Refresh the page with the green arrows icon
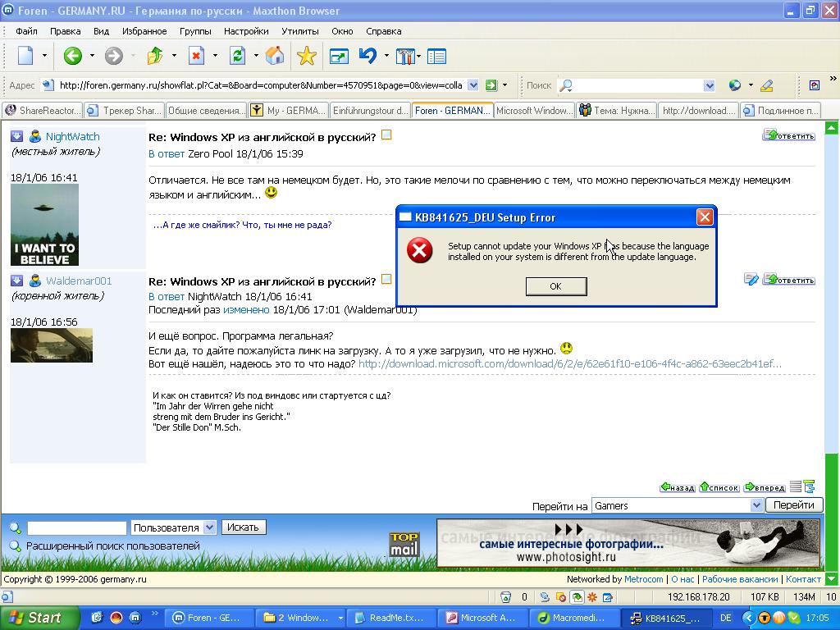The height and width of the screenshot is (630, 840). [237, 55]
